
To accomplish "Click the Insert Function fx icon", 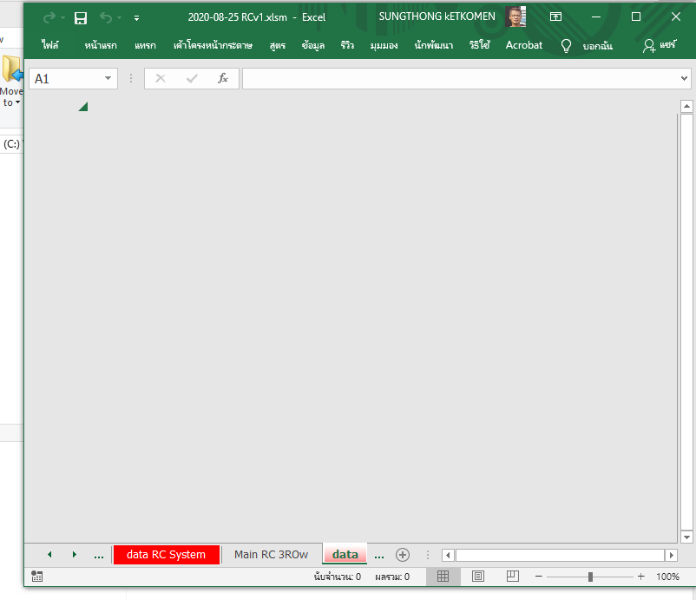I will 223,79.
